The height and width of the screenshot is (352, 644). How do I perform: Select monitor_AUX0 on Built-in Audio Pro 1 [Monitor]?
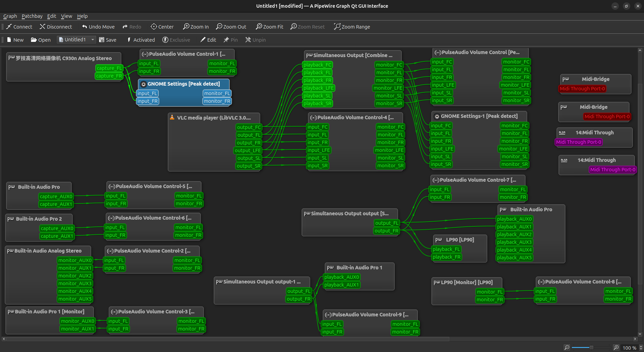tap(77, 321)
